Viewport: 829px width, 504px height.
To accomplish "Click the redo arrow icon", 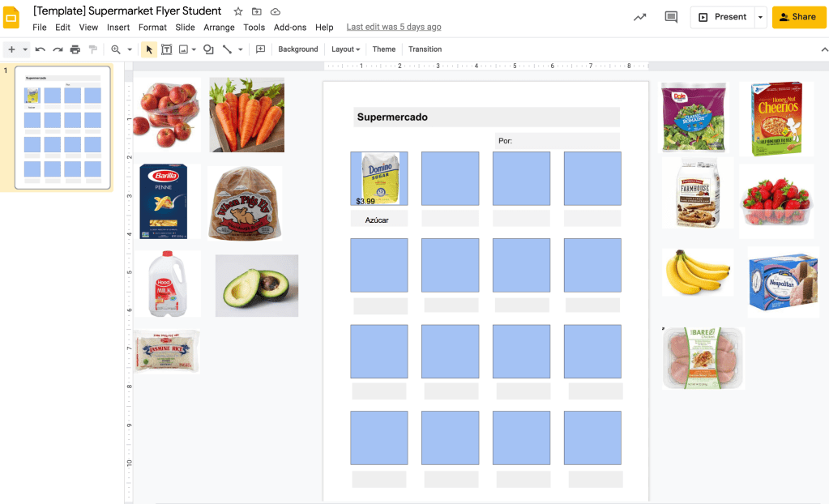I will 58,49.
